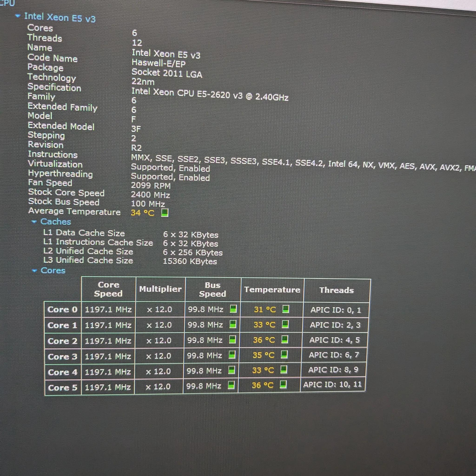This screenshot has width=476, height=476.
Task: Click the "Threads" column header in the table
Action: 337,290
